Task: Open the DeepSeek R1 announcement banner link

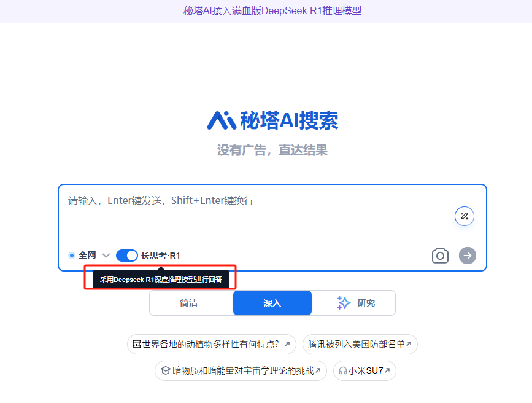Action: (272, 11)
